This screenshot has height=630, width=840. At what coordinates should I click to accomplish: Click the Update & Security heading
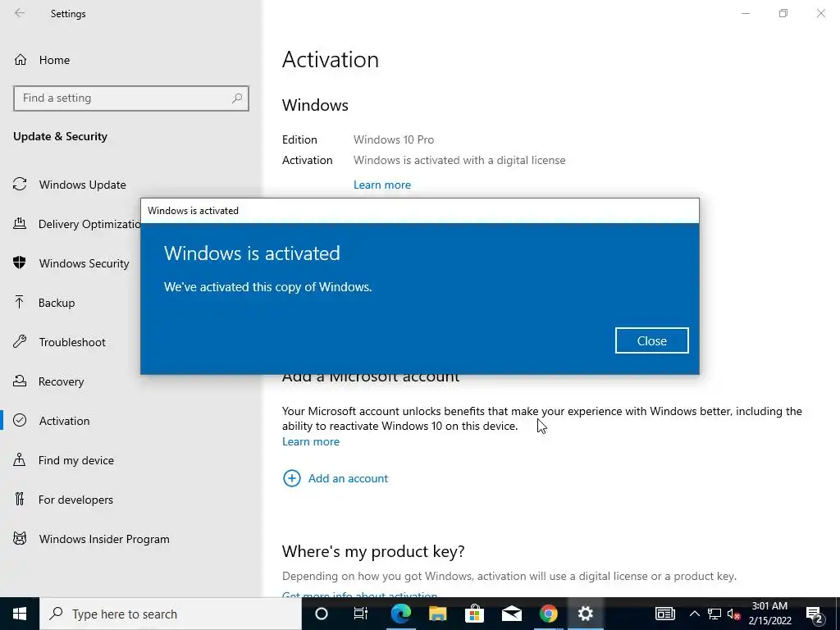(60, 137)
